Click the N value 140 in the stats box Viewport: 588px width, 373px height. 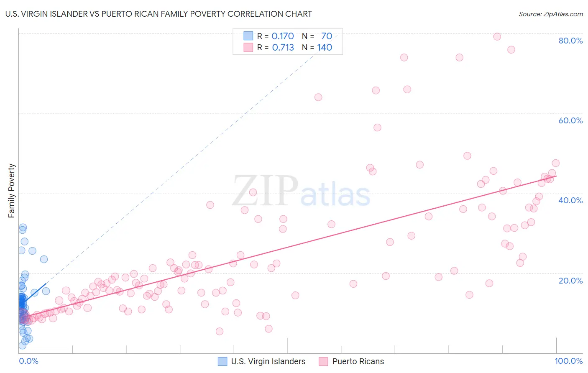pyautogui.click(x=325, y=47)
